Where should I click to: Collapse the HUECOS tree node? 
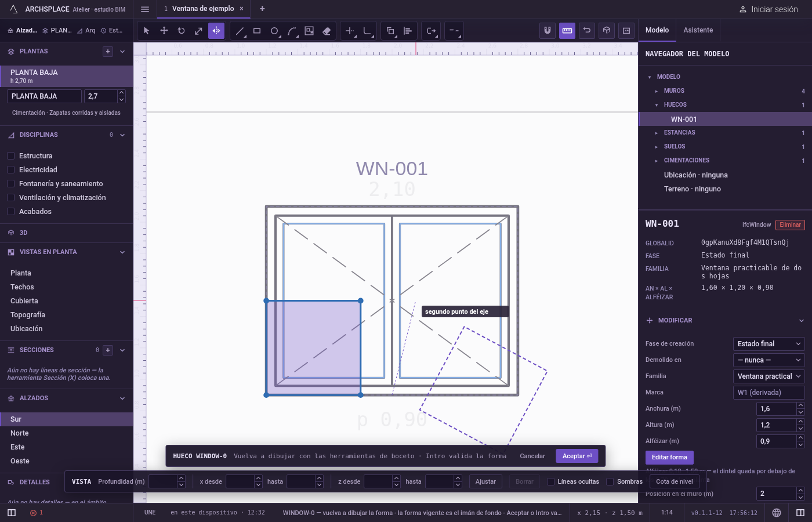coord(657,105)
